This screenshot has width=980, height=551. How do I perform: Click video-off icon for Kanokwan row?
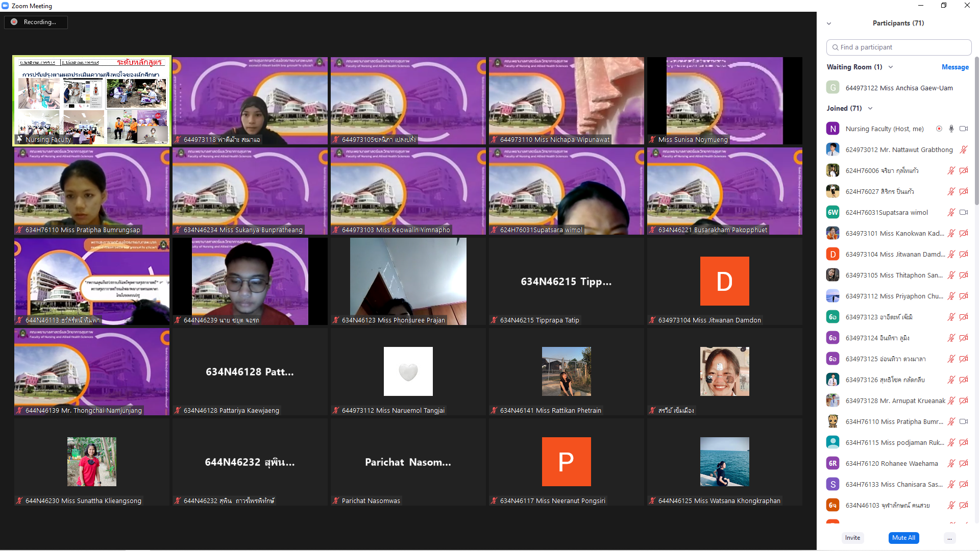pyautogui.click(x=964, y=234)
